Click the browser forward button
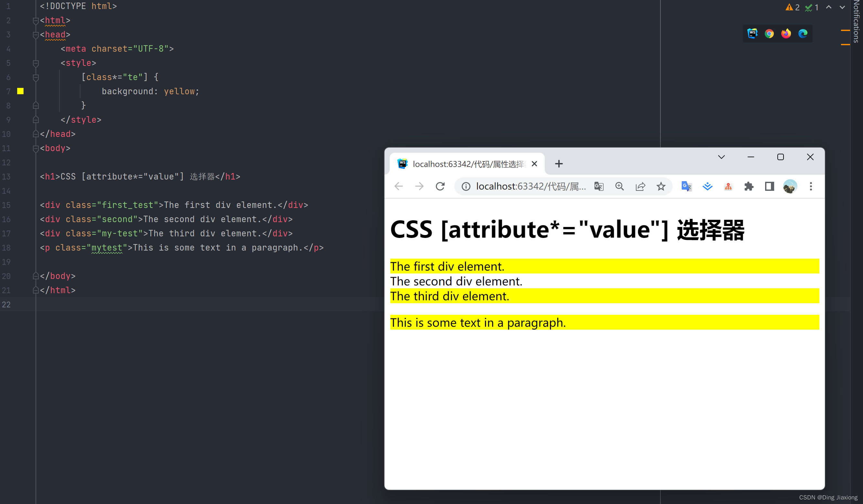 [419, 187]
